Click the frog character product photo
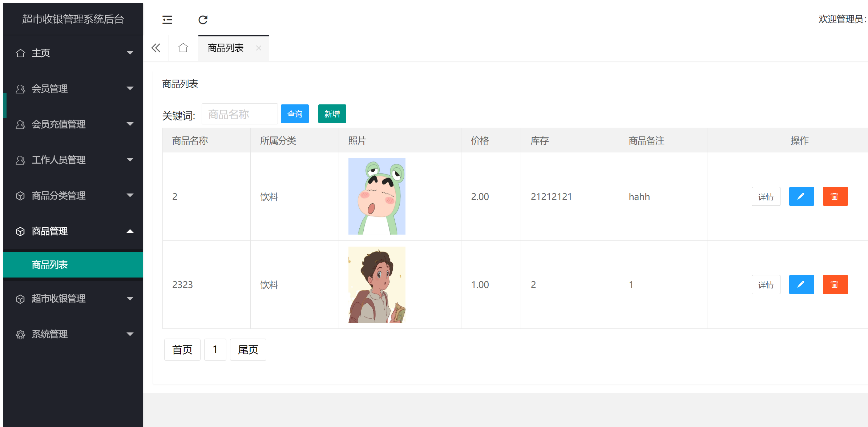The image size is (868, 427). pyautogui.click(x=377, y=196)
